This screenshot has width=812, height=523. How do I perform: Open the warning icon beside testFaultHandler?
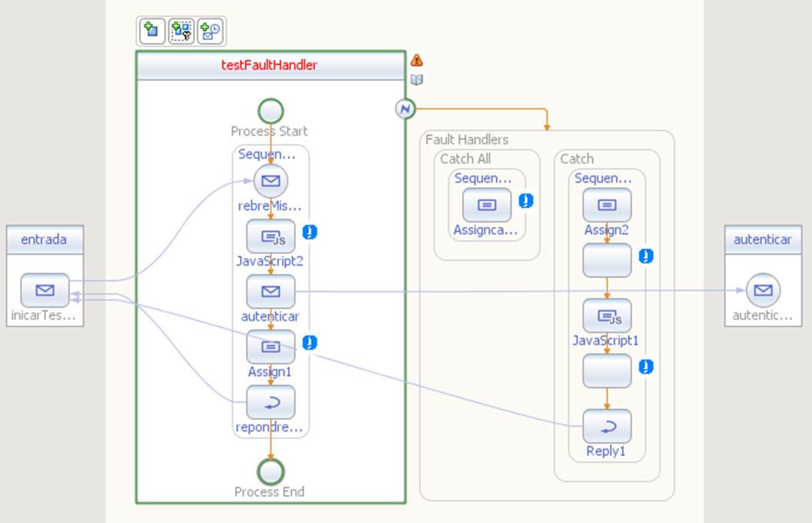(x=417, y=61)
